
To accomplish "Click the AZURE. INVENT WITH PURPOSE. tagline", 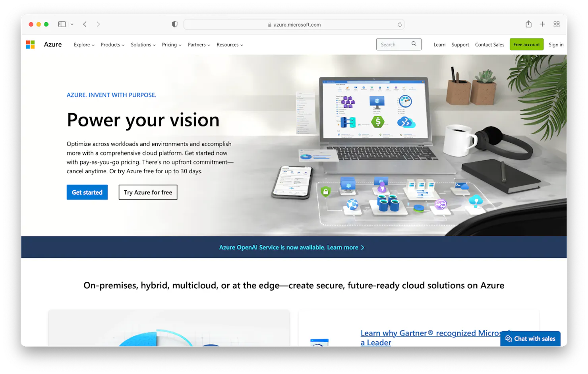I will point(111,95).
